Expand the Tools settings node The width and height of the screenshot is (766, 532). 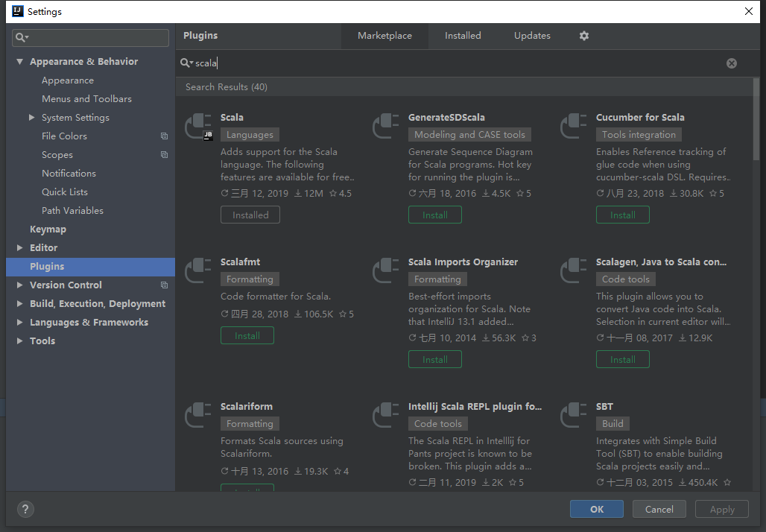(19, 341)
